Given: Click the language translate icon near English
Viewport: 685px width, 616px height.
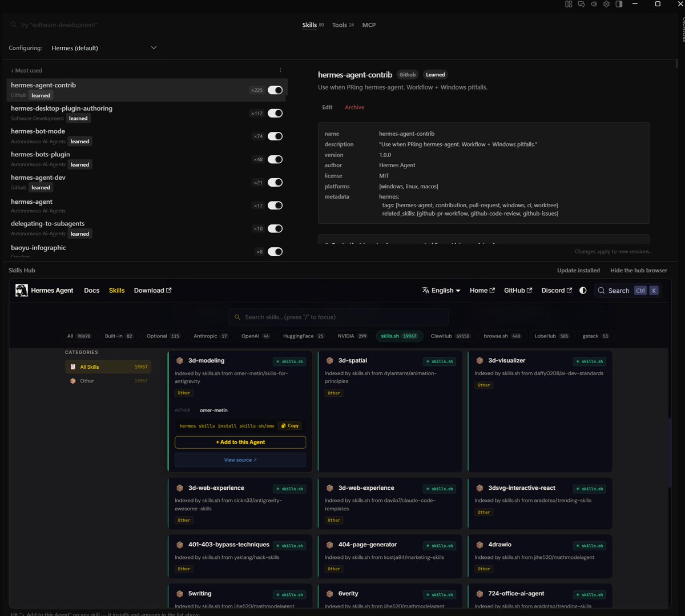Looking at the screenshot, I should (x=425, y=291).
